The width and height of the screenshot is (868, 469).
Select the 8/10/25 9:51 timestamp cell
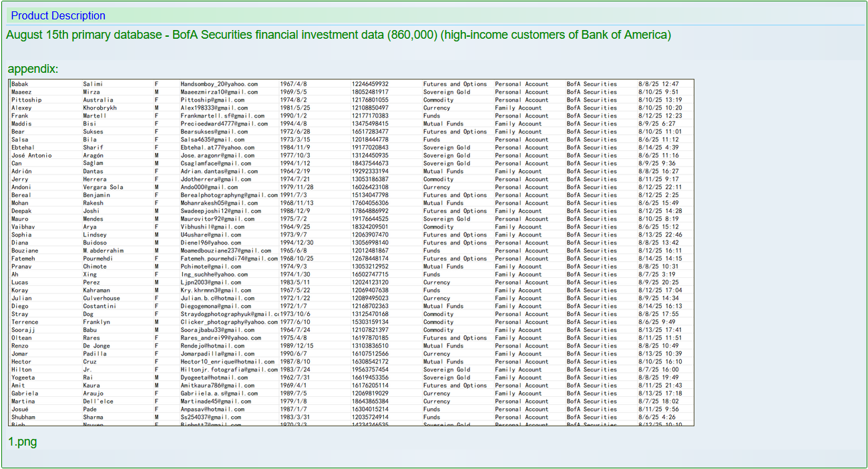pos(658,92)
